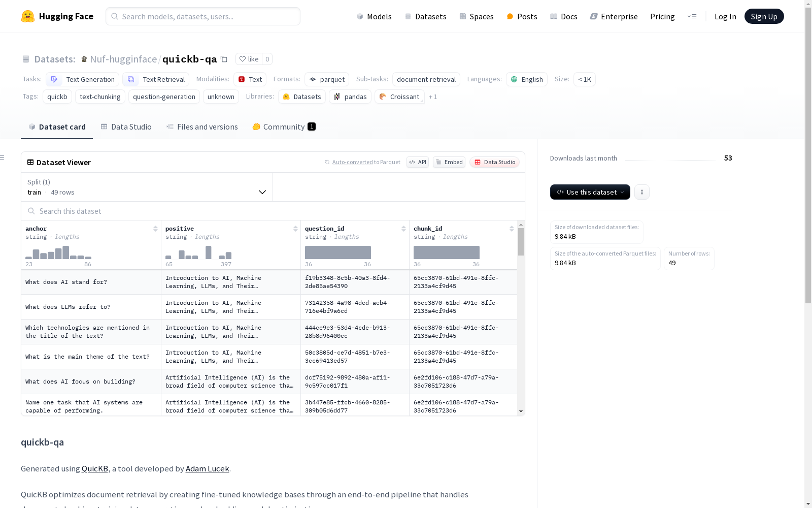The image size is (812, 508).
Task: Open the Use this dataset dropdown
Action: (x=590, y=192)
